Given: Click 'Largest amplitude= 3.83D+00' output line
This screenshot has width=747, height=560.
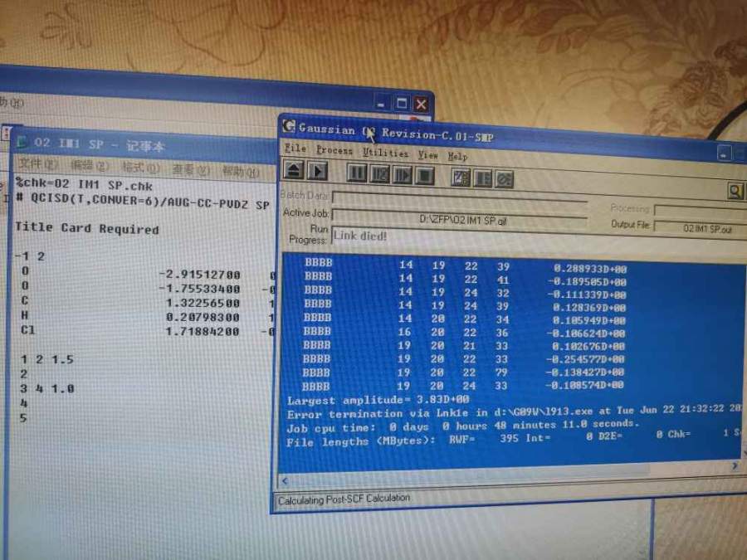Looking at the screenshot, I should [x=378, y=400].
